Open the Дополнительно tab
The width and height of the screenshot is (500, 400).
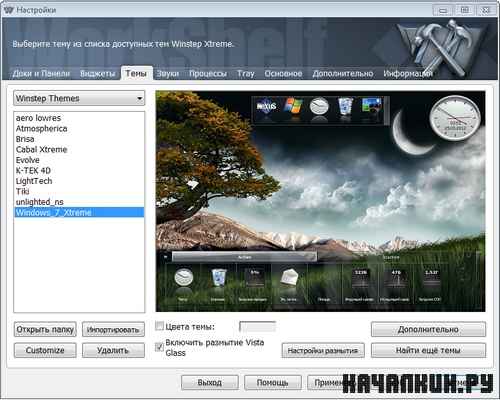point(343,74)
